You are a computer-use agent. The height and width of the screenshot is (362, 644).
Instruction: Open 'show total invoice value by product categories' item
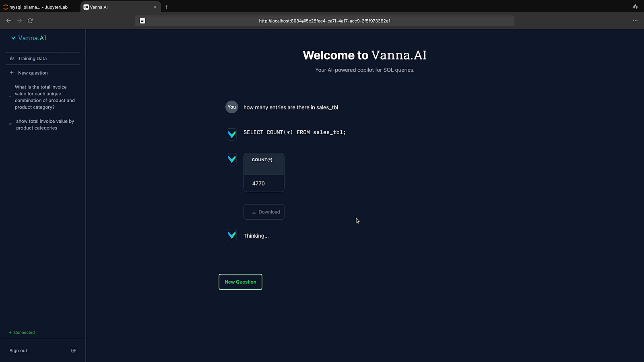[45, 125]
